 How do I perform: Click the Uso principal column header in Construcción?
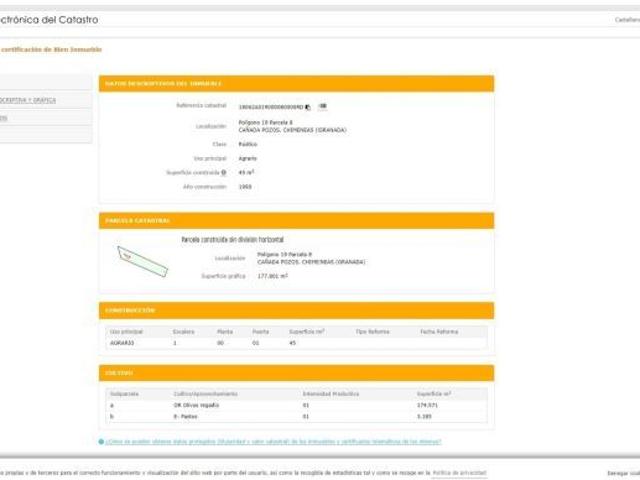click(x=127, y=331)
